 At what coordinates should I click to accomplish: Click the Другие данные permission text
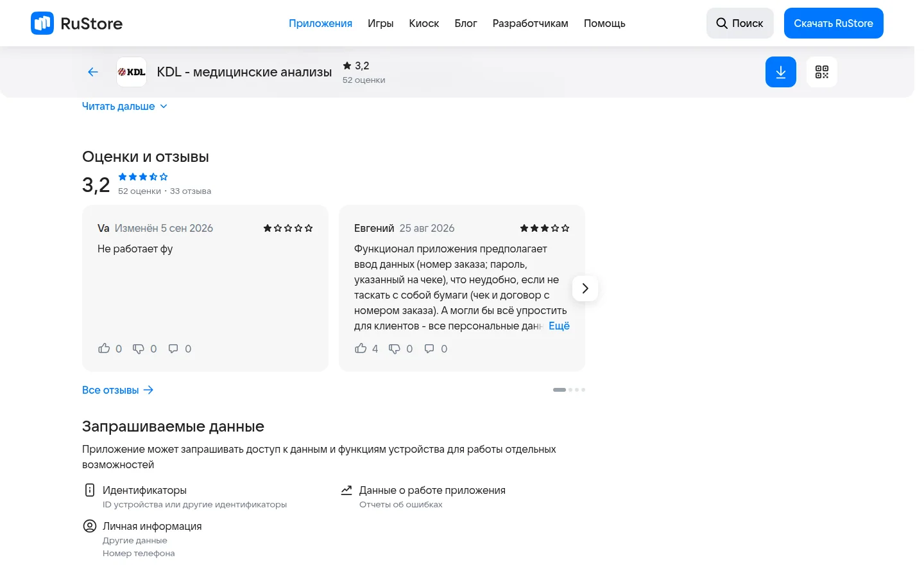(135, 540)
